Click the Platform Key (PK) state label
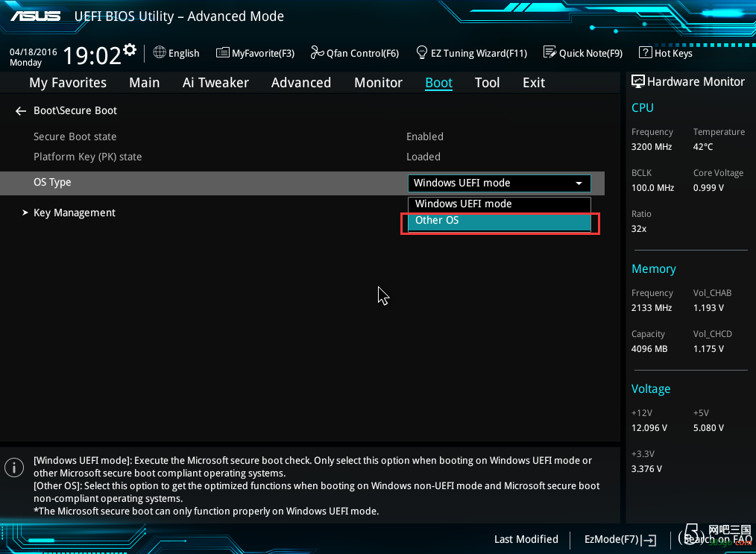Viewport: 756px width, 554px height. (x=87, y=157)
